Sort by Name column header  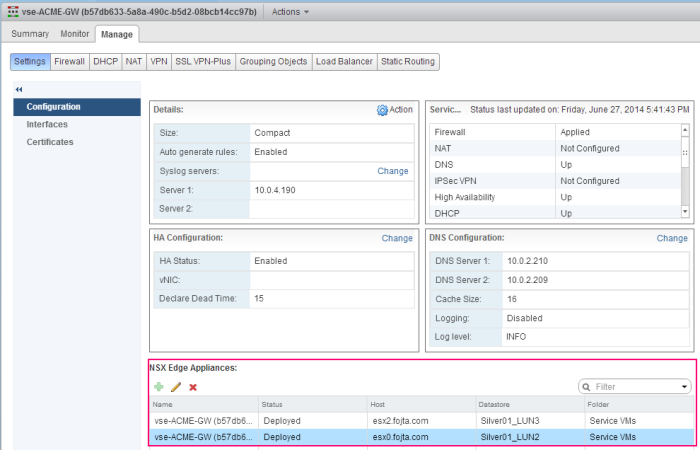point(204,404)
